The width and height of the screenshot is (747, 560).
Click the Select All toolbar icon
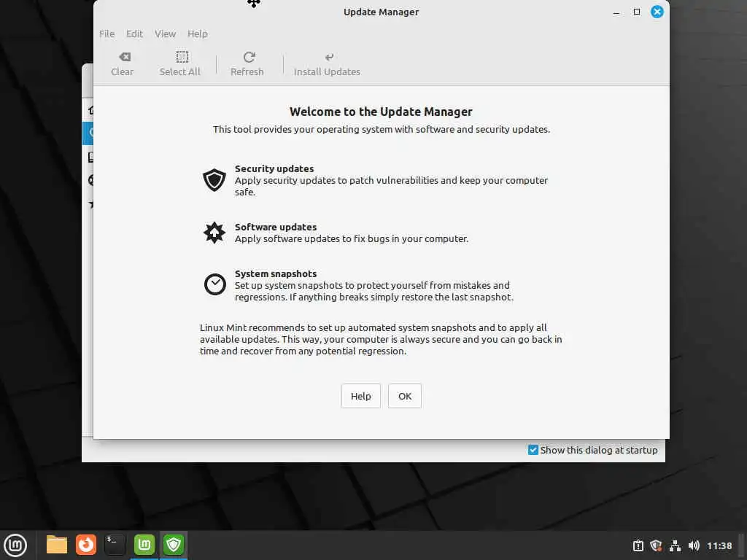(182, 57)
